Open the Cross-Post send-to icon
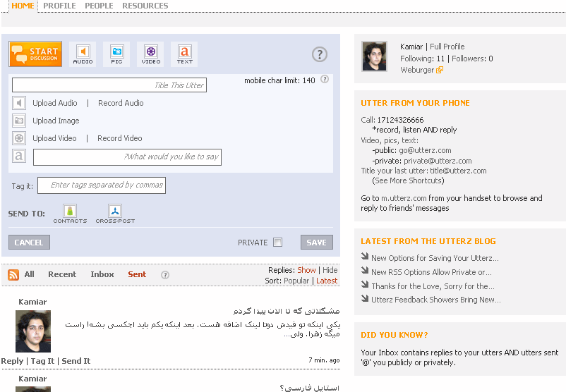The height and width of the screenshot is (392, 566). 115,214
